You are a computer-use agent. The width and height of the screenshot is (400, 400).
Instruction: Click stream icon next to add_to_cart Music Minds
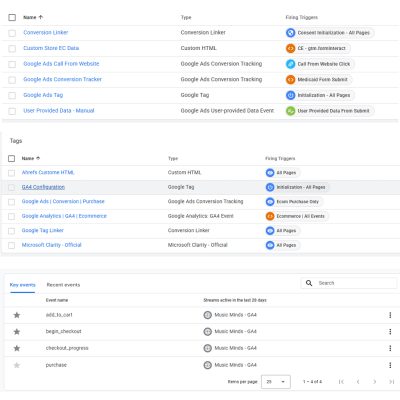[x=208, y=315]
